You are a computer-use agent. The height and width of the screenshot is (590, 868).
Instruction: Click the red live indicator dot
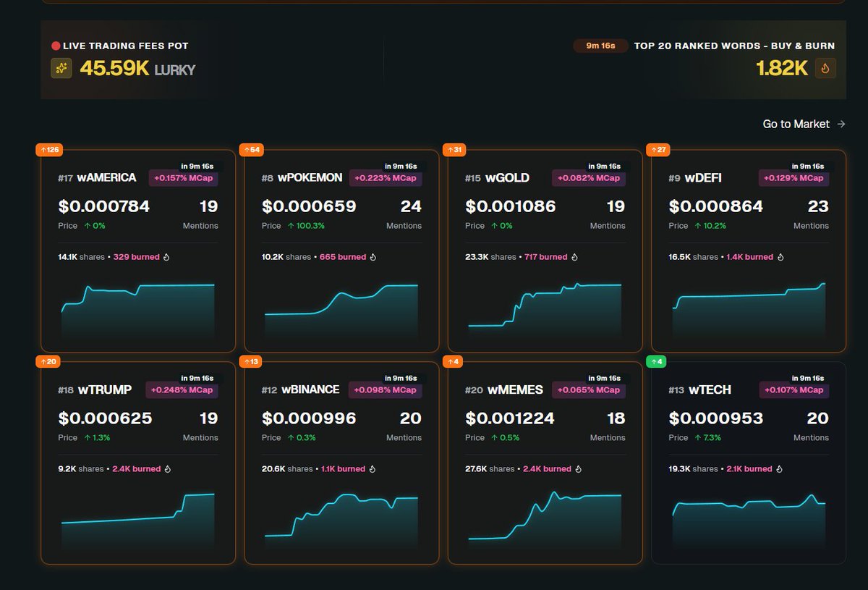56,46
